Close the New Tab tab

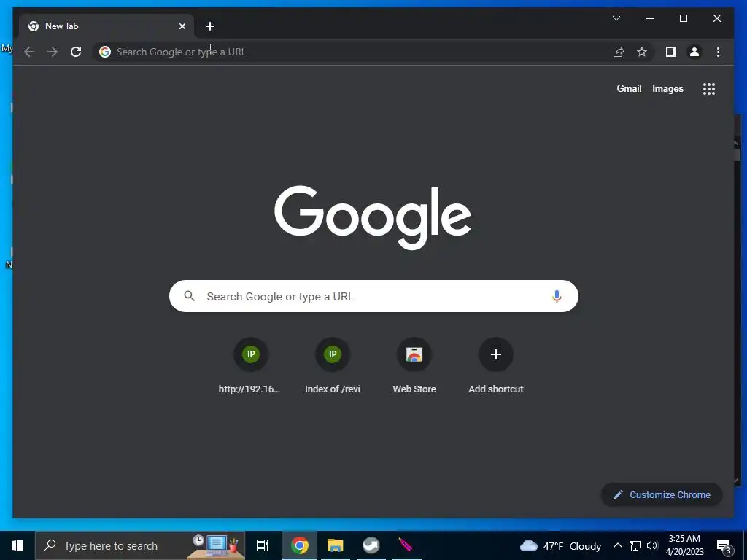tap(182, 26)
